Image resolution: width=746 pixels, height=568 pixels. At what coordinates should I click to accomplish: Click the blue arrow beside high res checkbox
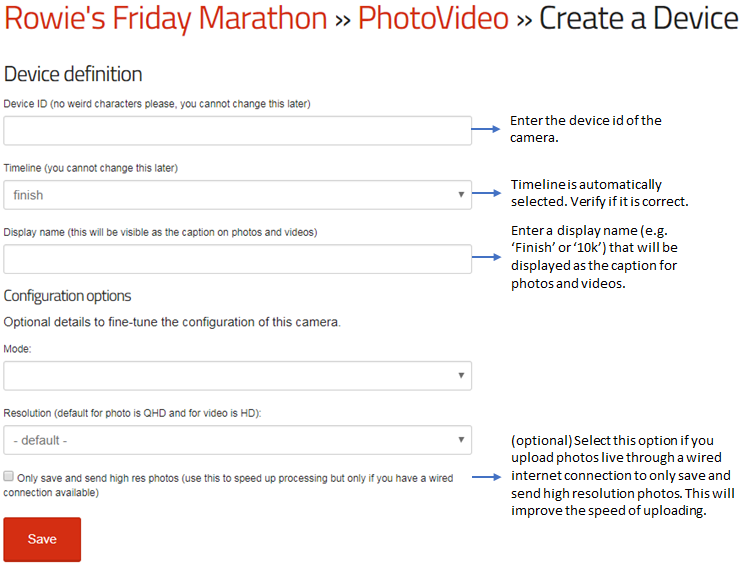tap(487, 477)
